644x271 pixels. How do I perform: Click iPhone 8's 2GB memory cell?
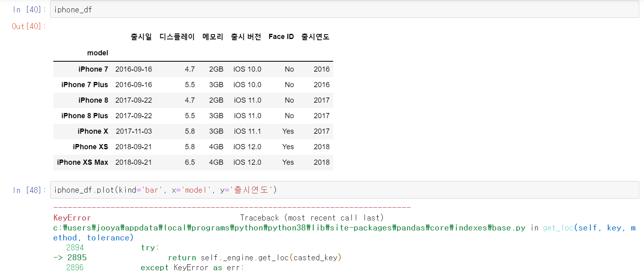coord(216,100)
